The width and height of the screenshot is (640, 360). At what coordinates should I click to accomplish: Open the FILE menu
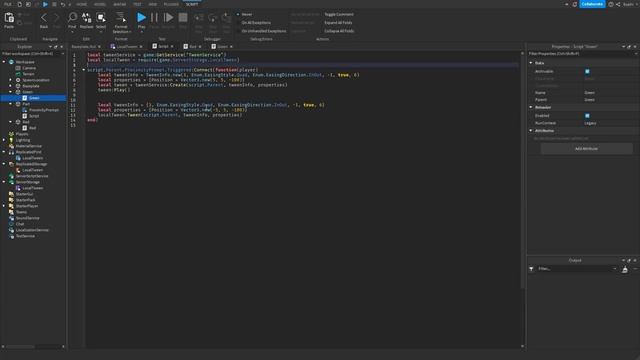coord(7,4)
